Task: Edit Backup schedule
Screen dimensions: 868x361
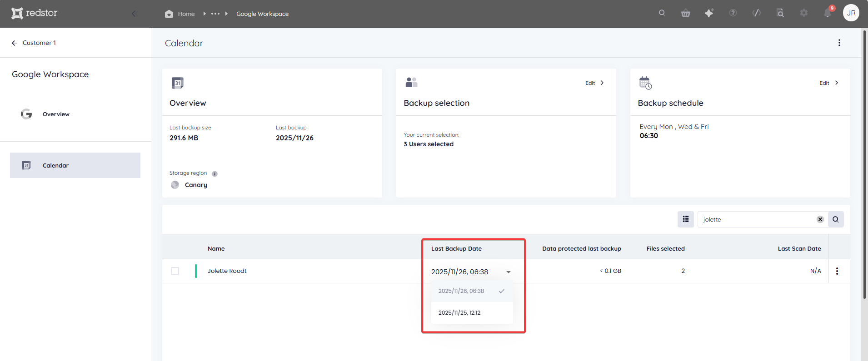Action: 829,83
